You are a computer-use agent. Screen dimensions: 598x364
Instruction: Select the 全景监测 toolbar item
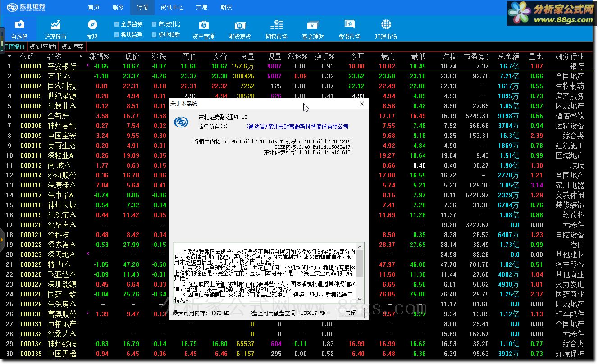128,24
